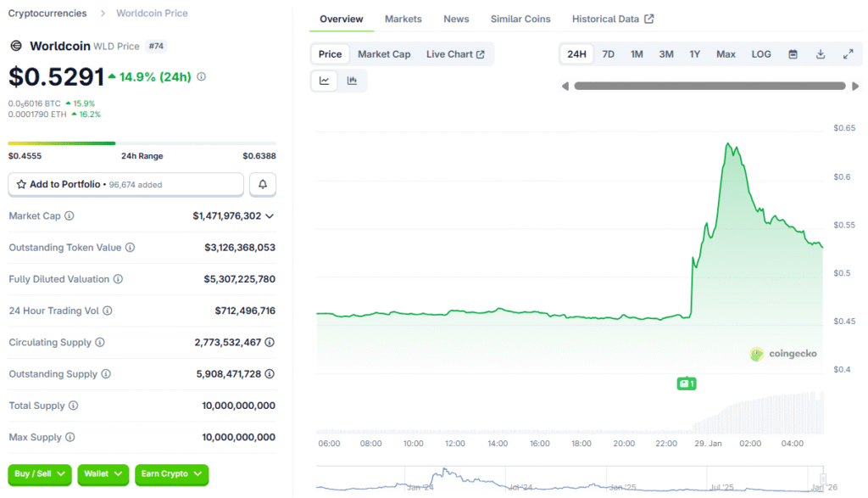Open Cryptocurrencies from the breadcrumb
The height and width of the screenshot is (498, 868).
(47, 13)
